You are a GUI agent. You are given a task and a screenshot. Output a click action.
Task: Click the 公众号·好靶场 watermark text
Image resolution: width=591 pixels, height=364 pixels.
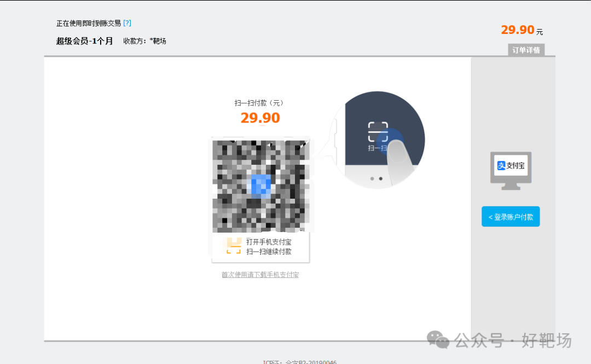[x=513, y=340]
